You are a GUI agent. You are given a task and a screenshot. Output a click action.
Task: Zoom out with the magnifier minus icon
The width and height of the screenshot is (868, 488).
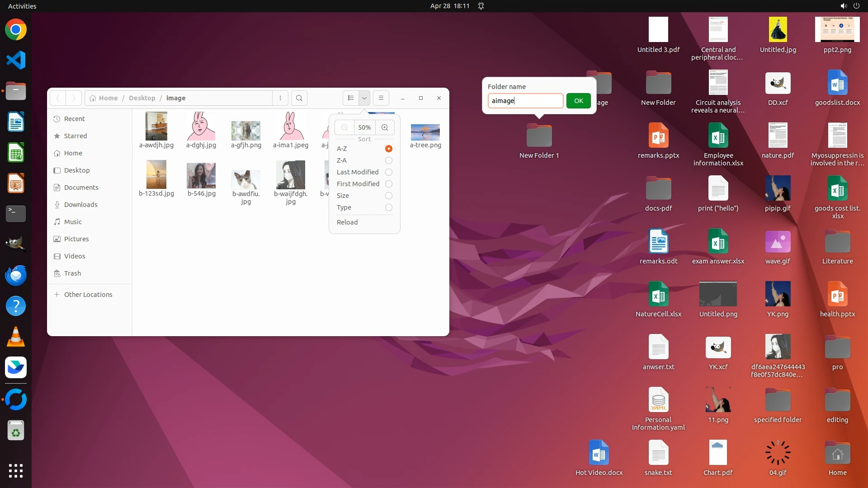344,127
